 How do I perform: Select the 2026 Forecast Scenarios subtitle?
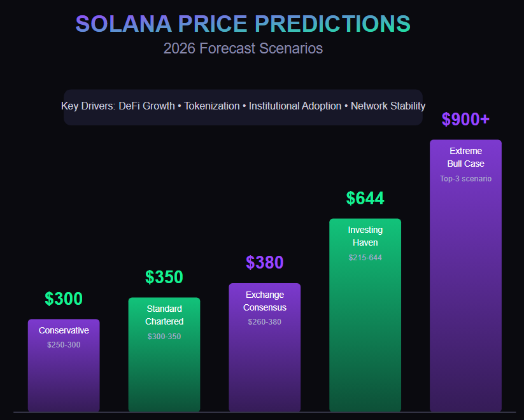click(243, 48)
